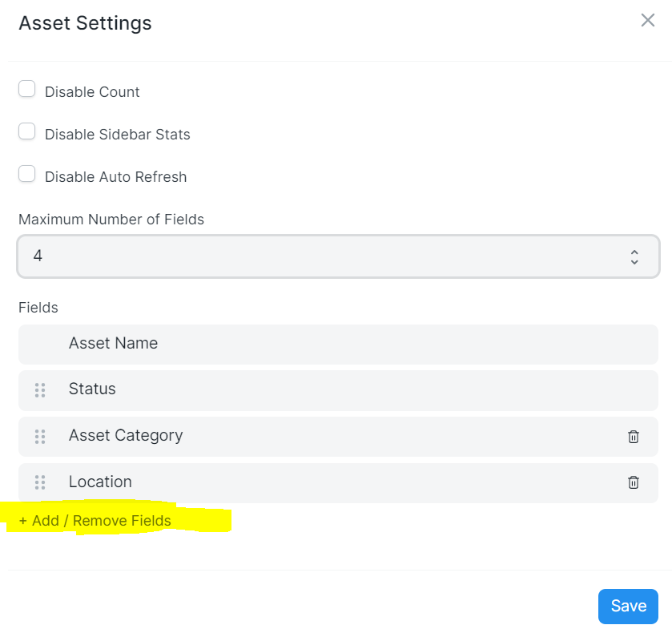This screenshot has width=672, height=629.
Task: Click drag handle beside Asset Category
Action: [x=40, y=437]
